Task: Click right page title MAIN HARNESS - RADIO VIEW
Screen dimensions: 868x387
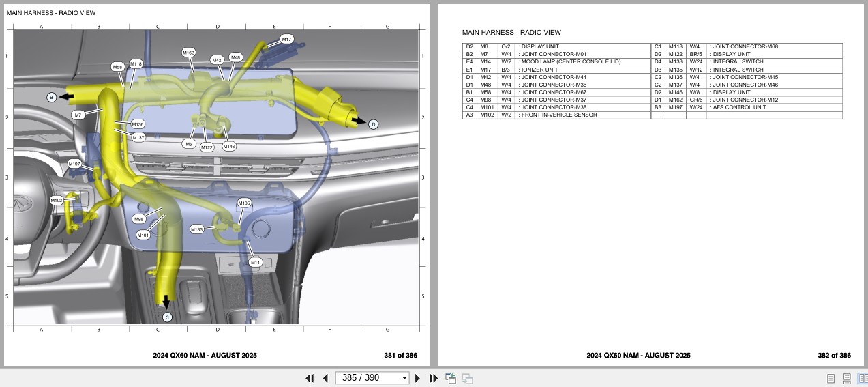Action: click(x=511, y=33)
